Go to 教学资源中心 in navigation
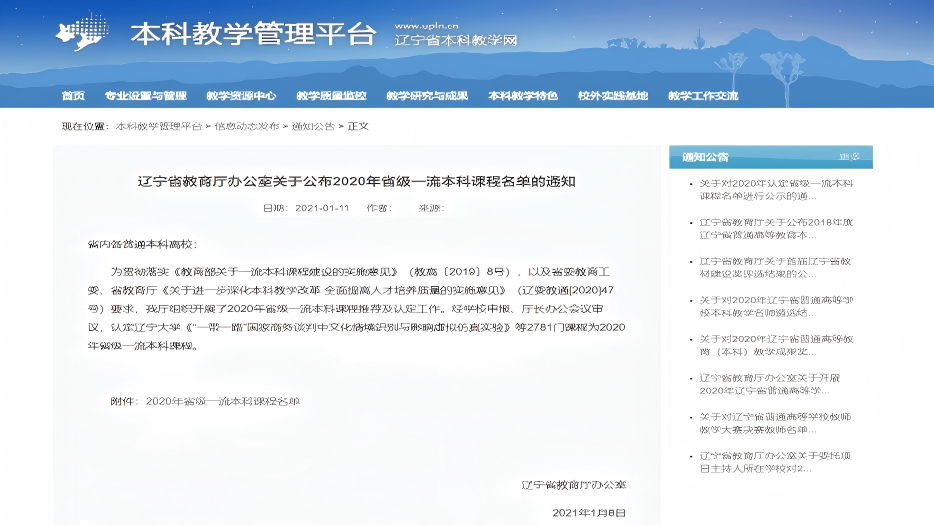Viewport: 934px width, 525px height. pos(241,96)
